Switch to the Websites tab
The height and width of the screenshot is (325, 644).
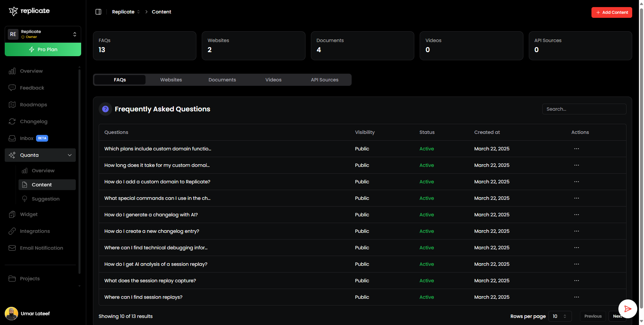point(171,80)
